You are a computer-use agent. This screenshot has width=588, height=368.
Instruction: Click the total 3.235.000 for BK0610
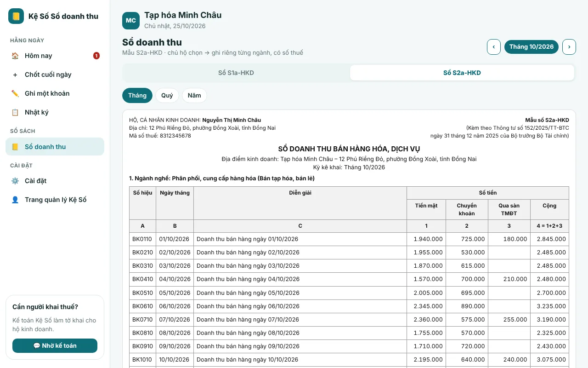(x=549, y=306)
